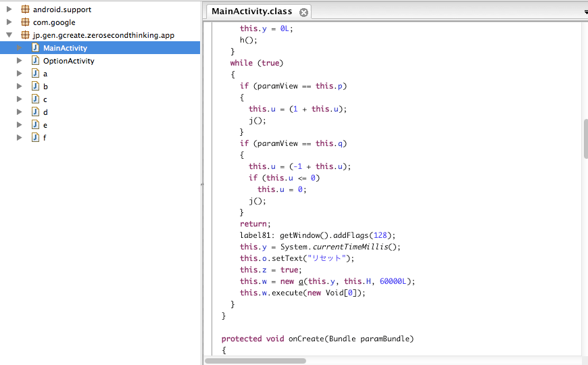Expand the android.support package
Screen dimensions: 588x365
click(9, 9)
